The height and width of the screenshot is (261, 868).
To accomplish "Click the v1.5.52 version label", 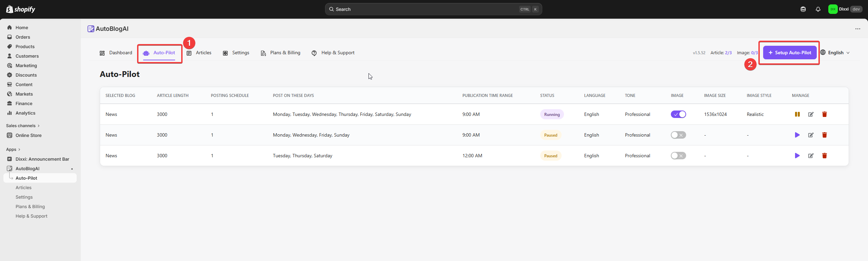I will (x=699, y=53).
